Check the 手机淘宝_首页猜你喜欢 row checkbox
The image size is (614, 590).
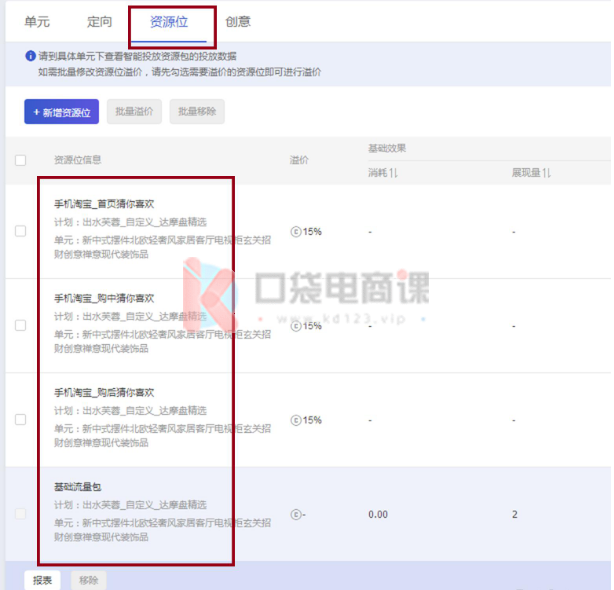[x=20, y=231]
